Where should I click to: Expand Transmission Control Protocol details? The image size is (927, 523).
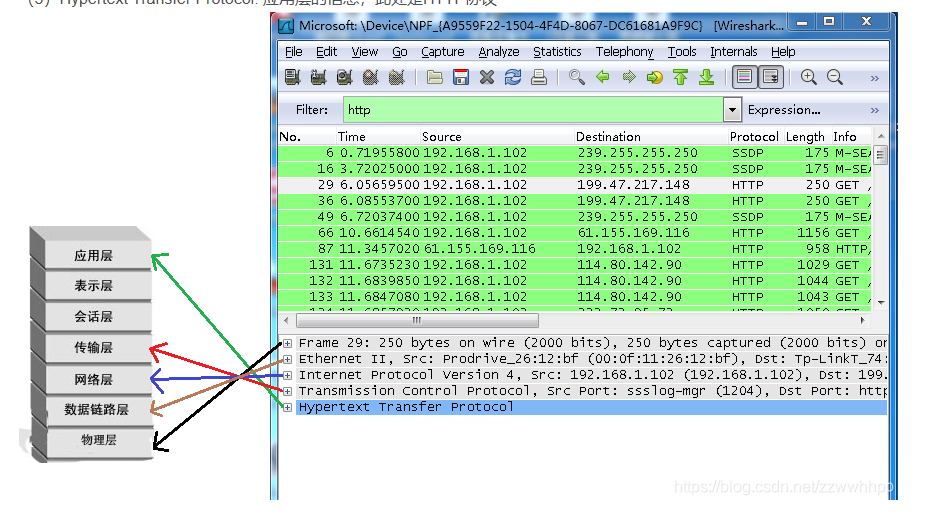tap(287, 391)
